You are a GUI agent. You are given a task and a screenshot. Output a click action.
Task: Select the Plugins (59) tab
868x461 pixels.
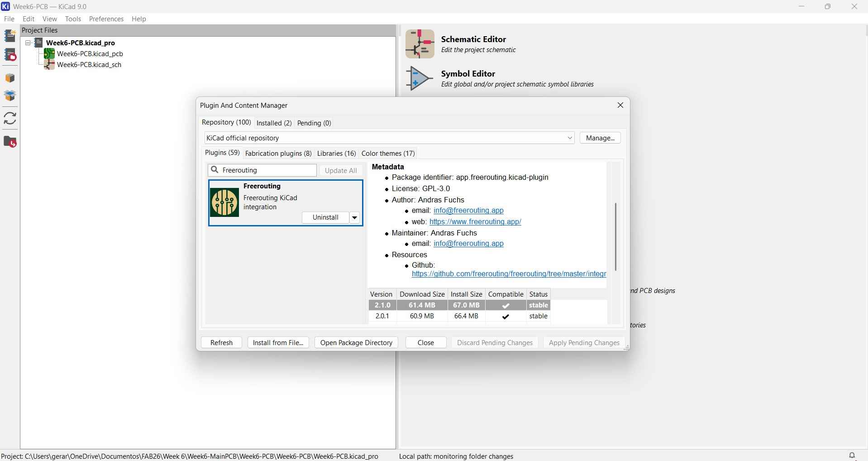click(222, 153)
